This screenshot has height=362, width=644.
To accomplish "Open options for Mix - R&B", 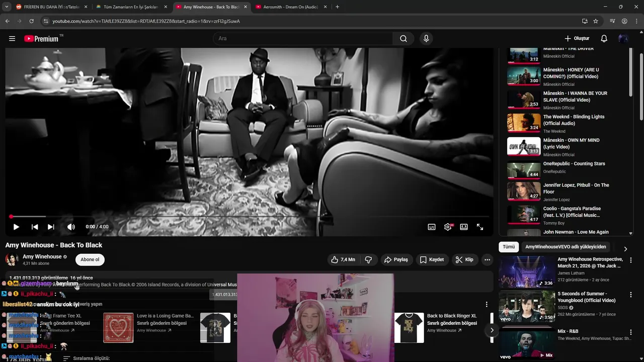I will coord(631,332).
